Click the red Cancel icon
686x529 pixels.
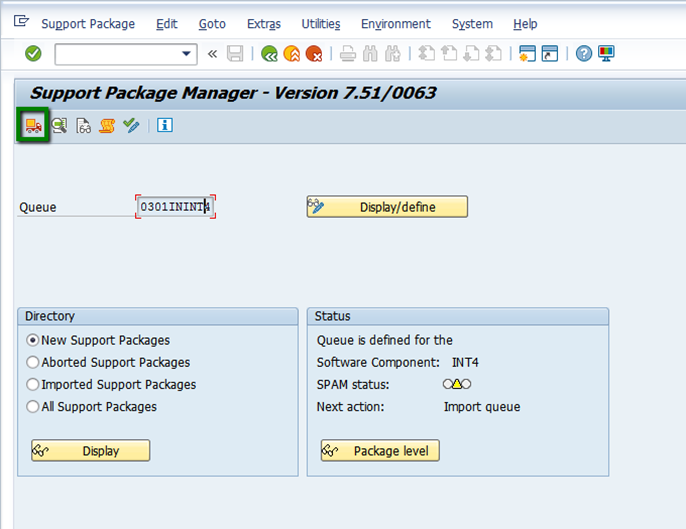click(314, 54)
